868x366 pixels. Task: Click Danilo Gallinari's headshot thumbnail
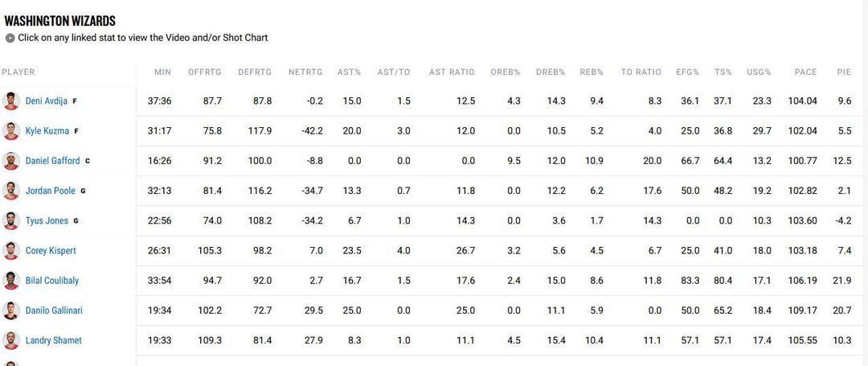point(10,310)
